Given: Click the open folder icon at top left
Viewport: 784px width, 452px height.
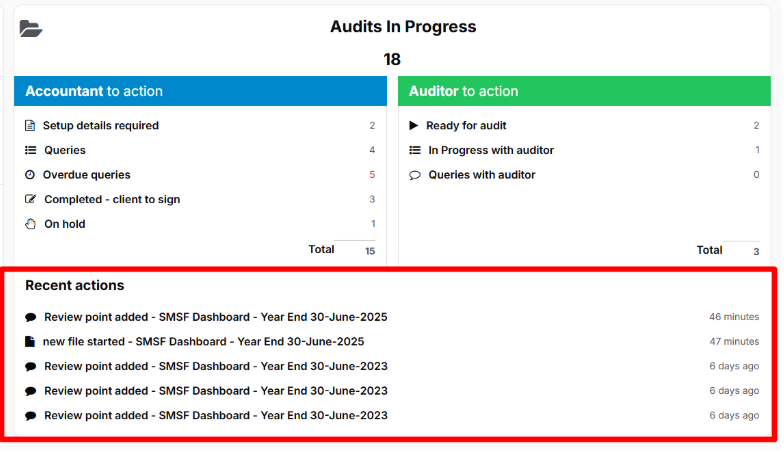Looking at the screenshot, I should 31,29.
